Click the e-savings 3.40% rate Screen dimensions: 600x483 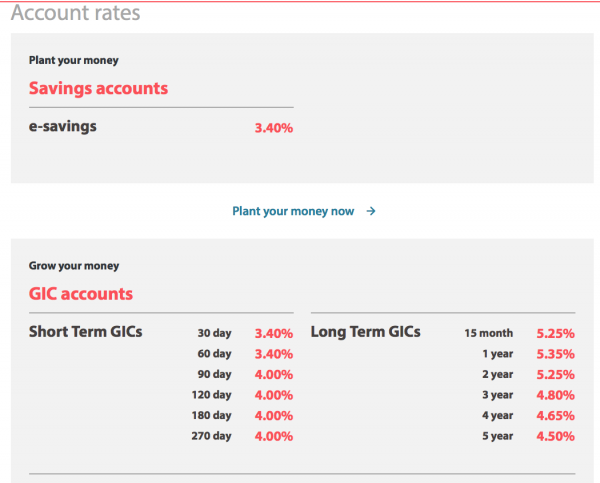tap(273, 128)
